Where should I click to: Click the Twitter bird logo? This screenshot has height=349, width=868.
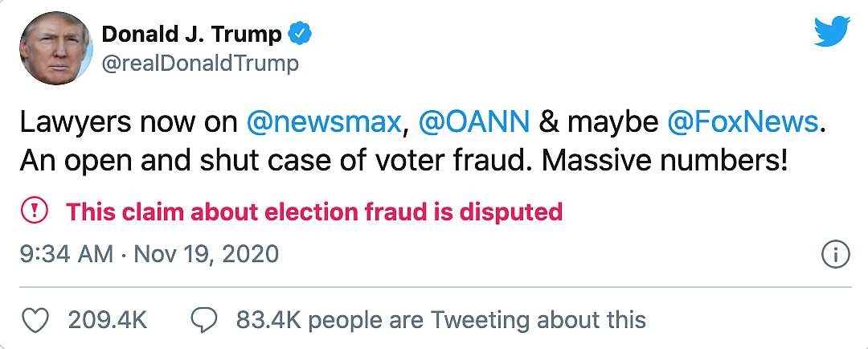831,31
